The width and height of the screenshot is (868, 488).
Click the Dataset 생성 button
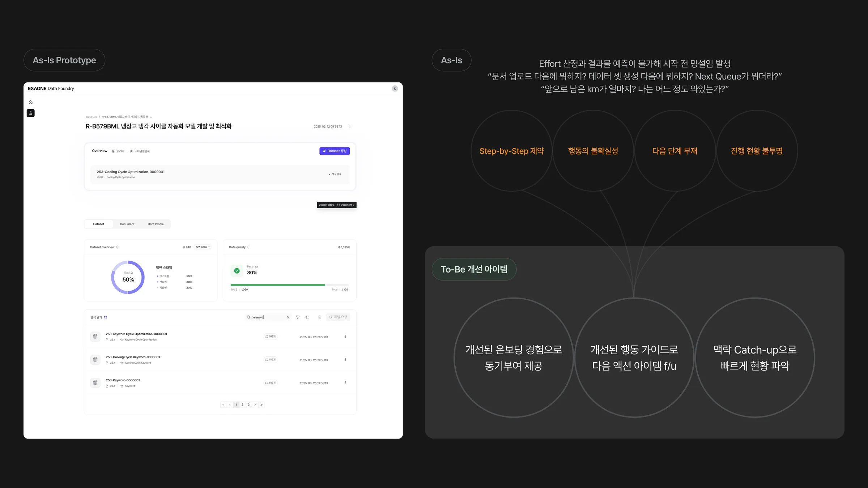pyautogui.click(x=335, y=151)
